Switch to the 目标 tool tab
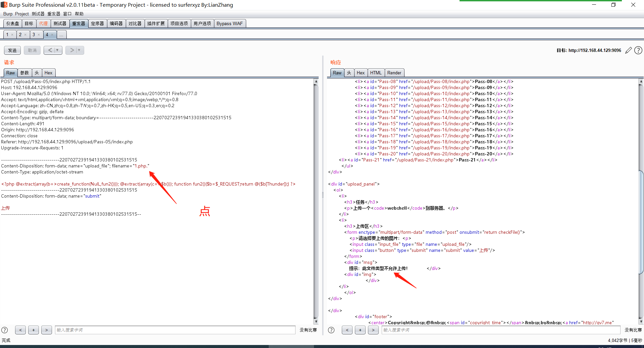Viewport: 644px width, 348px height. coord(29,23)
